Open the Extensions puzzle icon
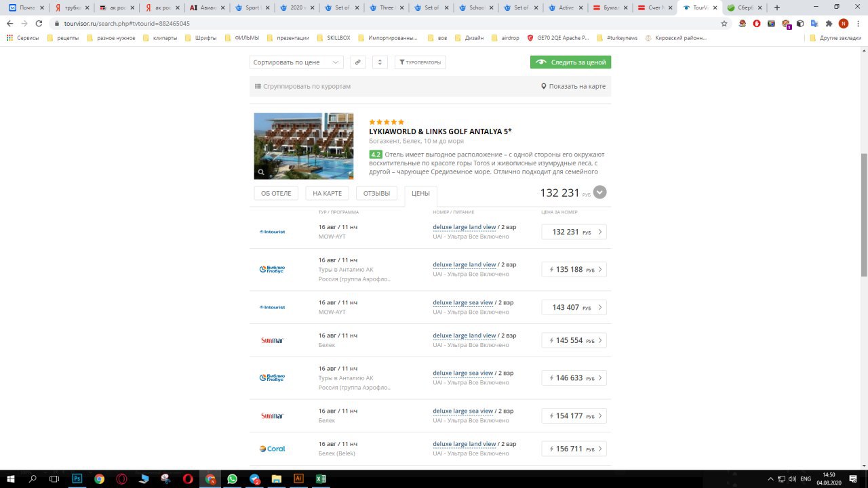 click(x=829, y=23)
